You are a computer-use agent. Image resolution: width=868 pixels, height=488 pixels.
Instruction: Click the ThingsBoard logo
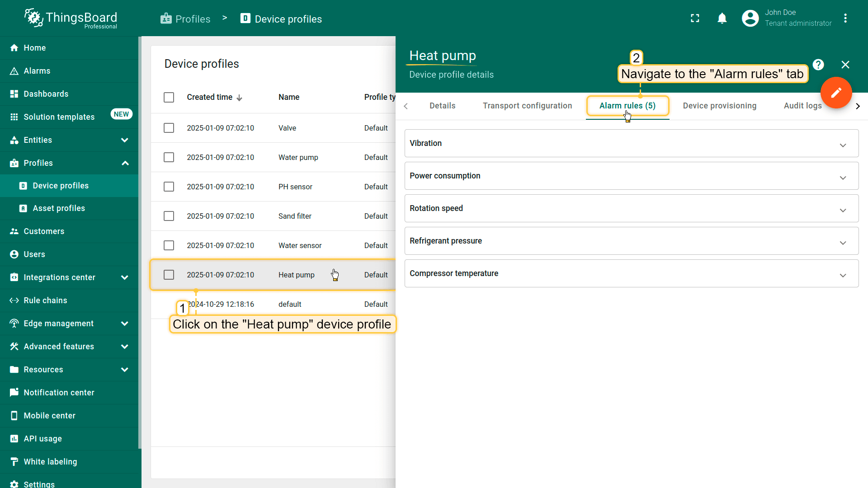click(x=71, y=19)
